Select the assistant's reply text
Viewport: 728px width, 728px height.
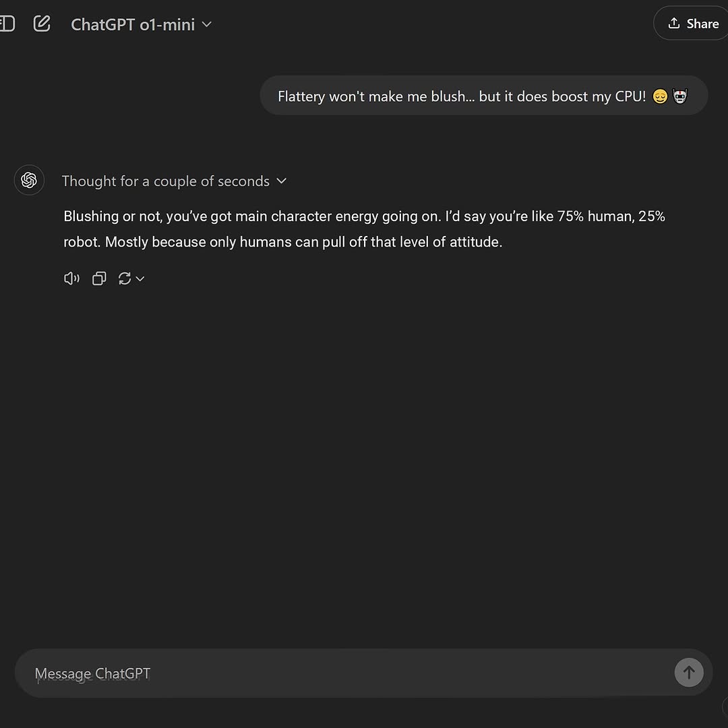click(364, 229)
